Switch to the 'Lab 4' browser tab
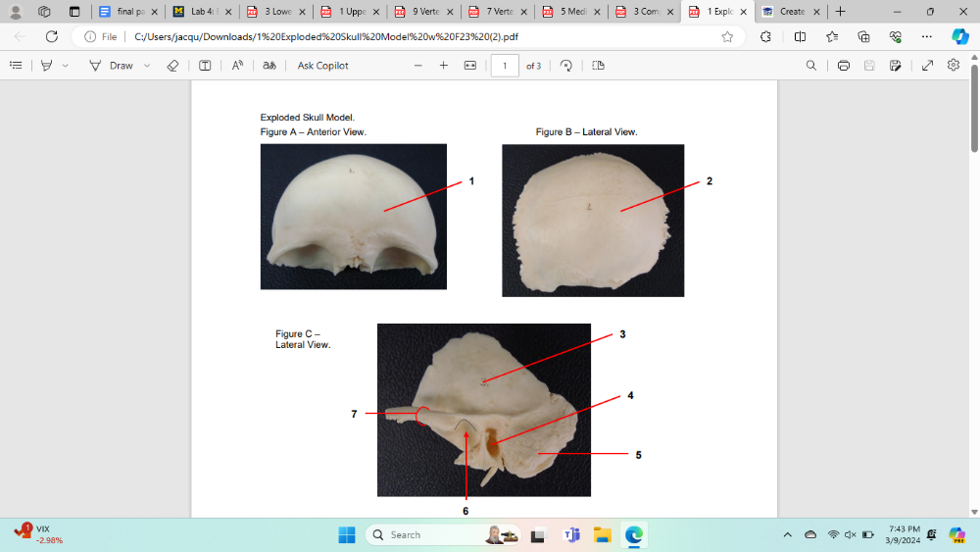This screenshot has width=980, height=552. (x=202, y=12)
